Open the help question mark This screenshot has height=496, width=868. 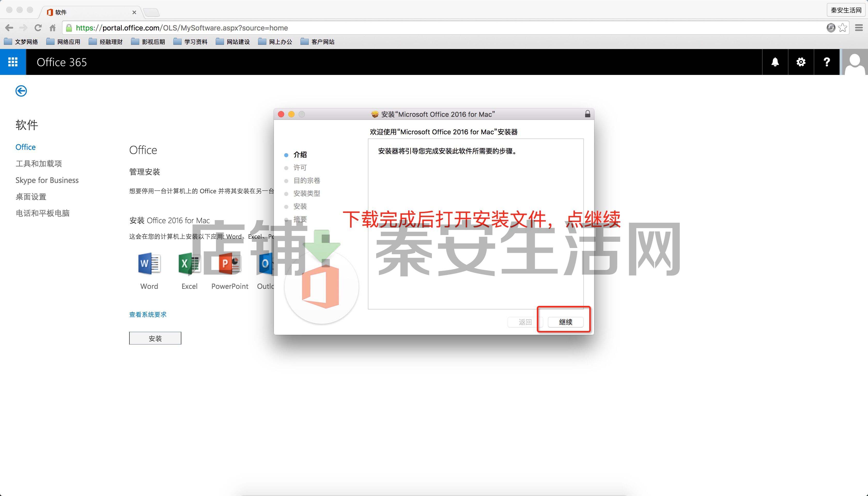tap(827, 62)
